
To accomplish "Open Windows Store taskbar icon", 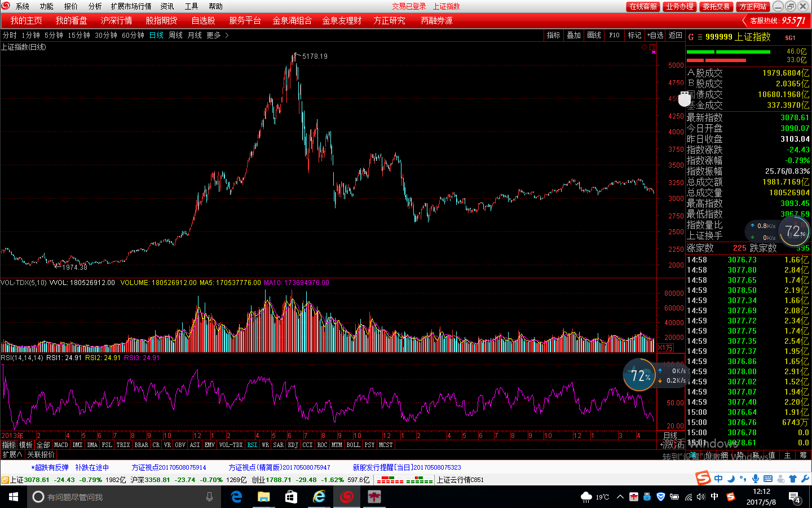I will [291, 497].
